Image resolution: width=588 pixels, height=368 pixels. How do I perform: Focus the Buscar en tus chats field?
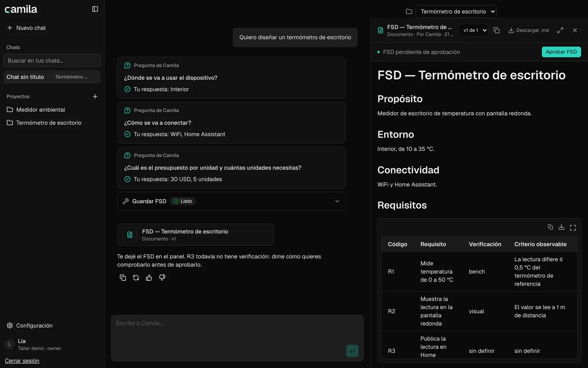pos(52,61)
